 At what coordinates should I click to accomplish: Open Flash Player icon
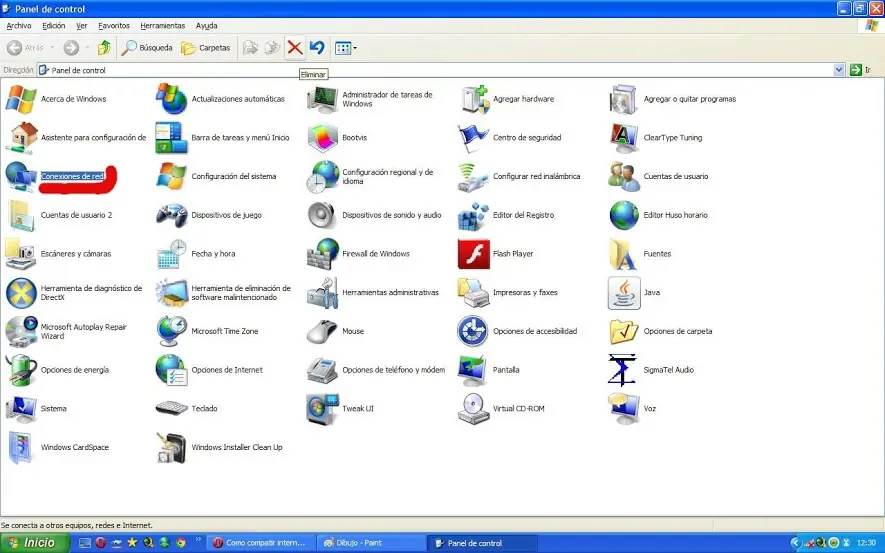click(473, 254)
